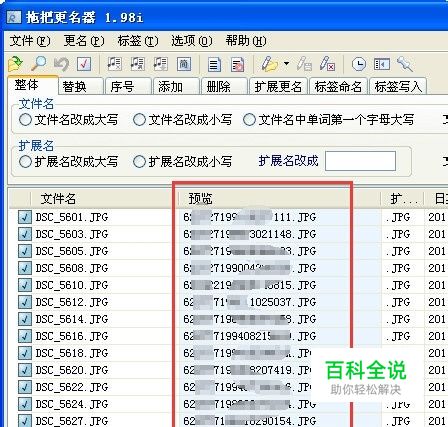Image resolution: width=448 pixels, height=427 pixels.
Task: Click the pencil with disk icon
Action: pos(304,63)
